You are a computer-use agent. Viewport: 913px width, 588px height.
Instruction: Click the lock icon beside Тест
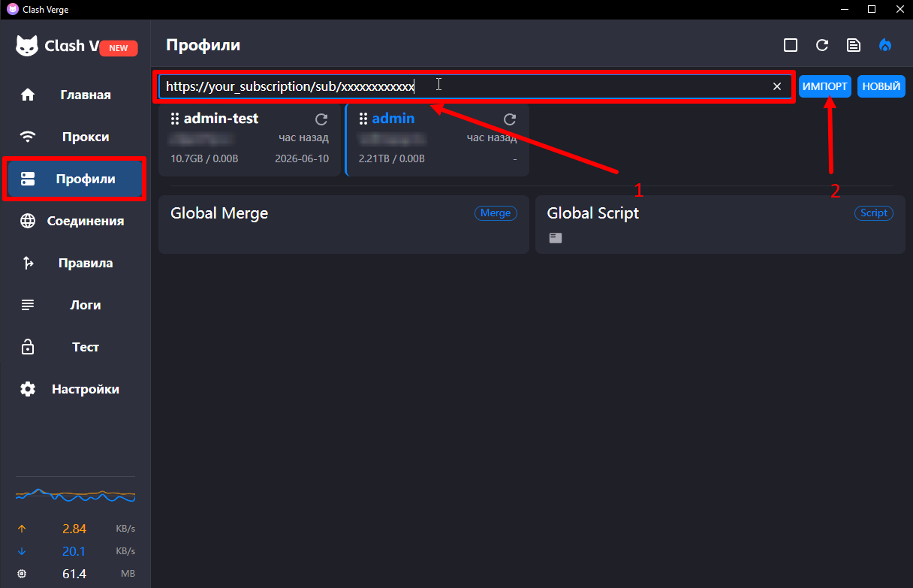tap(28, 347)
